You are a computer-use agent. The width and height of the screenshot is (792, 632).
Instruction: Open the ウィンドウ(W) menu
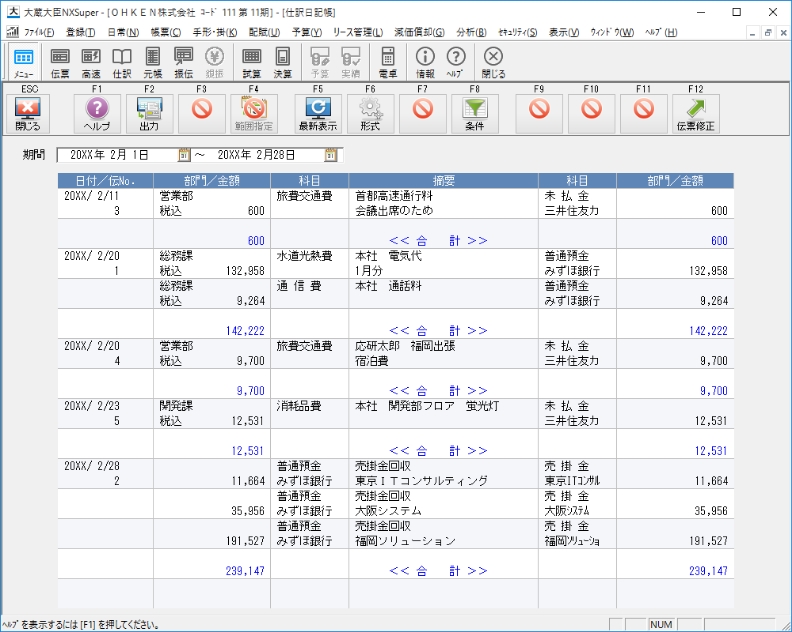coord(612,32)
